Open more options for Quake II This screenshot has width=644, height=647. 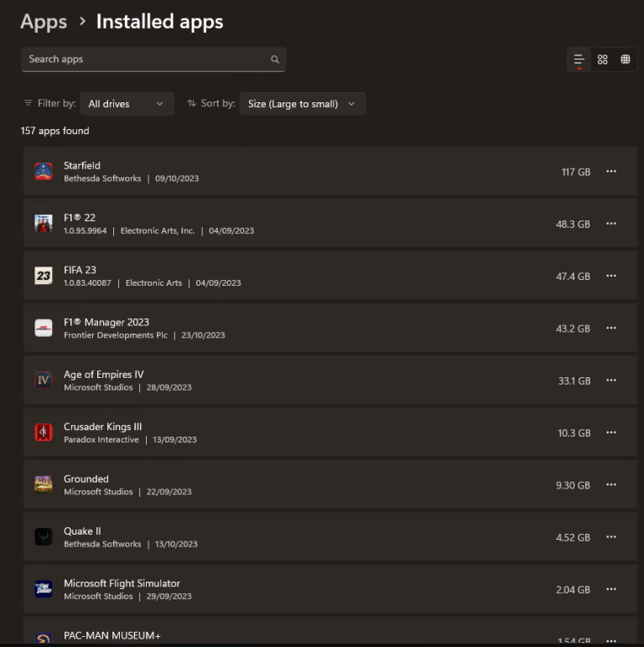click(x=611, y=537)
